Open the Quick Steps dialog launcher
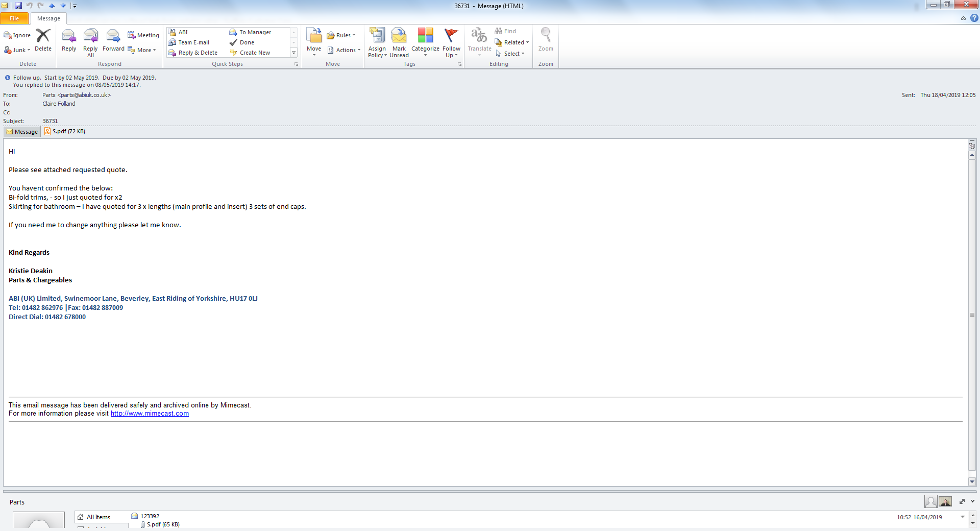Image resolution: width=980 pixels, height=531 pixels. (x=296, y=64)
